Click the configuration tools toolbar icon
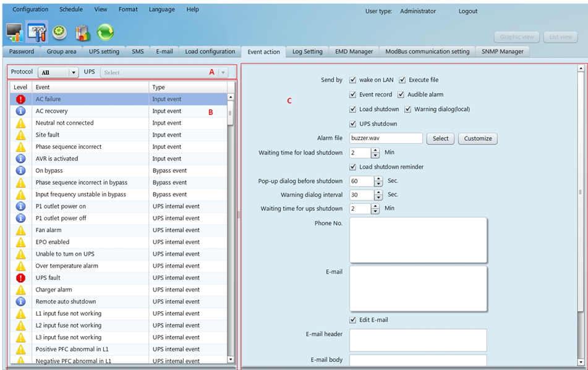Screen dimensions: 588x370 tap(36, 32)
